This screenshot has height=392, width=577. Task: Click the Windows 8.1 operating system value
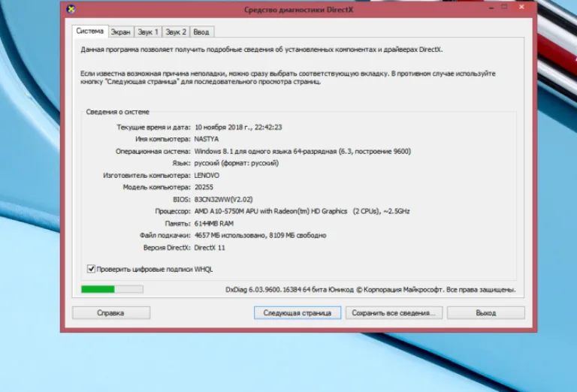click(x=303, y=151)
